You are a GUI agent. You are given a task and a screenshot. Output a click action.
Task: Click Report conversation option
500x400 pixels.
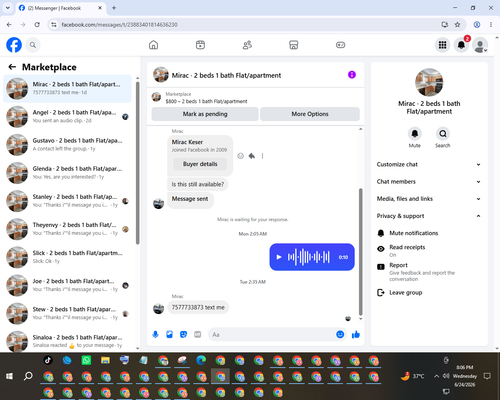click(429, 272)
